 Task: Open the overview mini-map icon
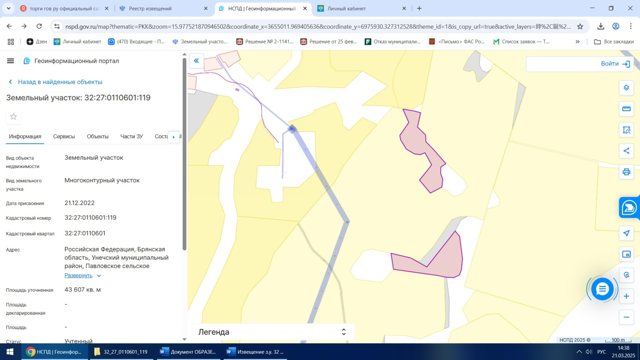[626, 254]
